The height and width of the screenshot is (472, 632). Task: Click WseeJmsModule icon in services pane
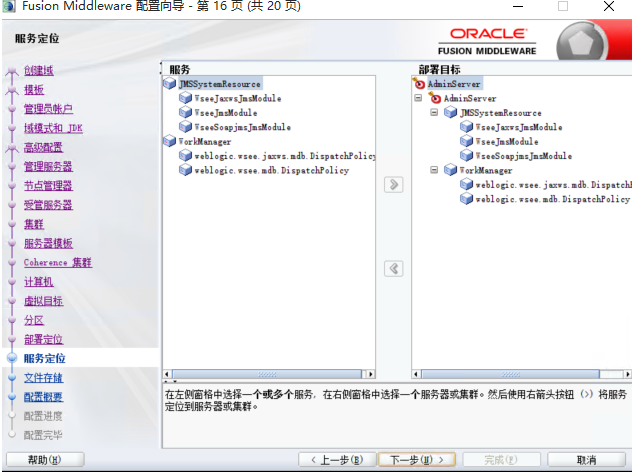[x=185, y=112]
